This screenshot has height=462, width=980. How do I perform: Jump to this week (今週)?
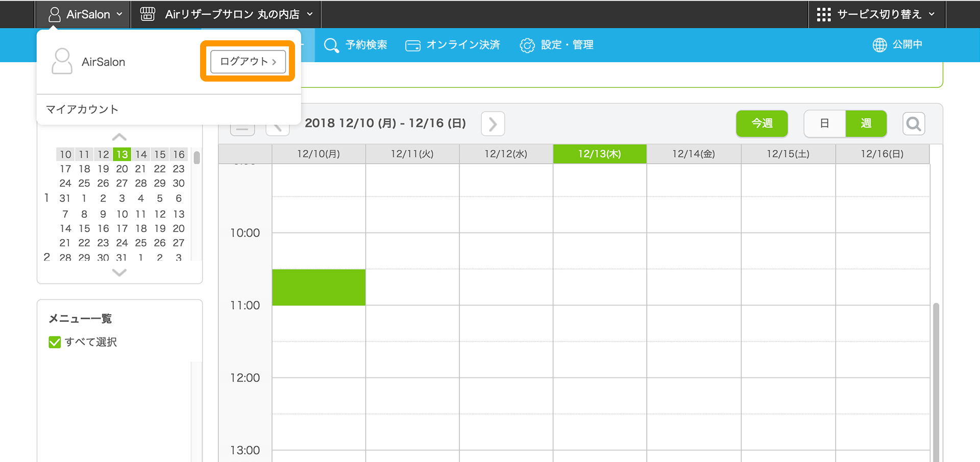(x=762, y=124)
